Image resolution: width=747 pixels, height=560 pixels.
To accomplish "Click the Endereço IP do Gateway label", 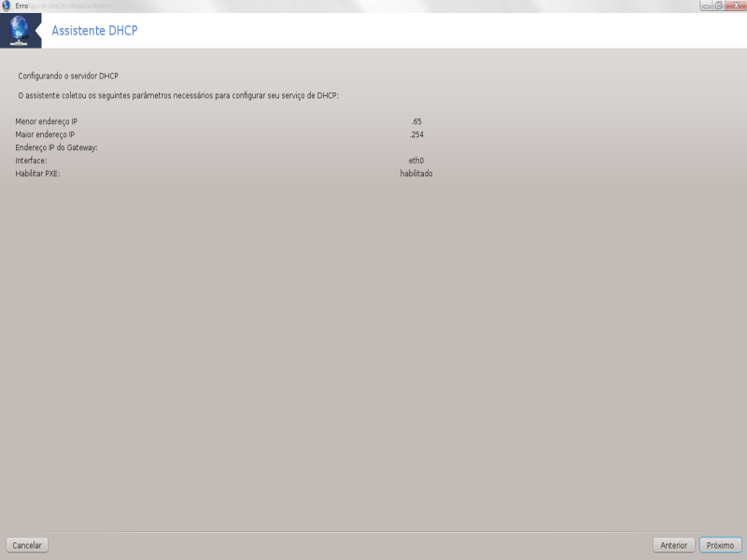I will coord(56,147).
